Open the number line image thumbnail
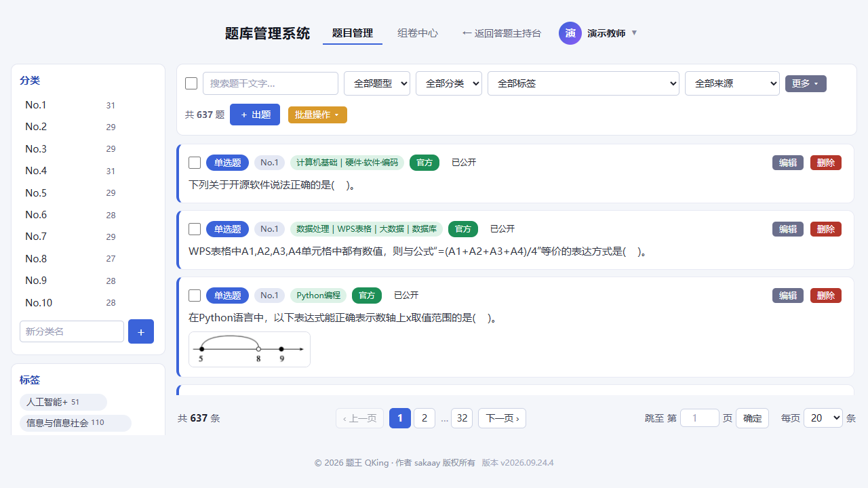The width and height of the screenshot is (868, 488). (x=250, y=349)
